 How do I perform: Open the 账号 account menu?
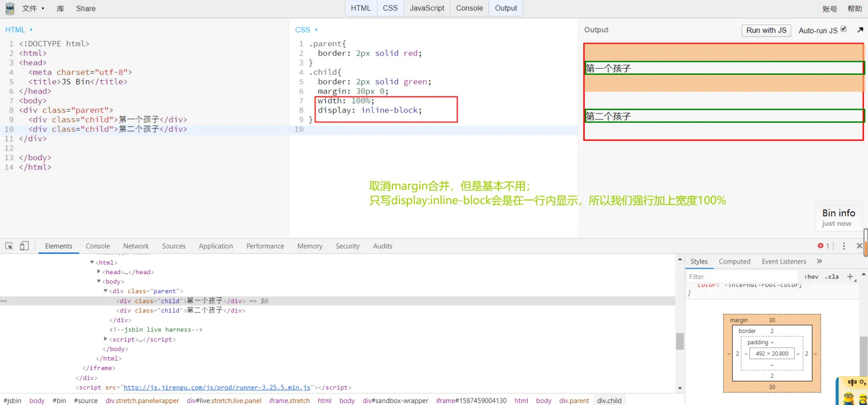[x=830, y=9]
